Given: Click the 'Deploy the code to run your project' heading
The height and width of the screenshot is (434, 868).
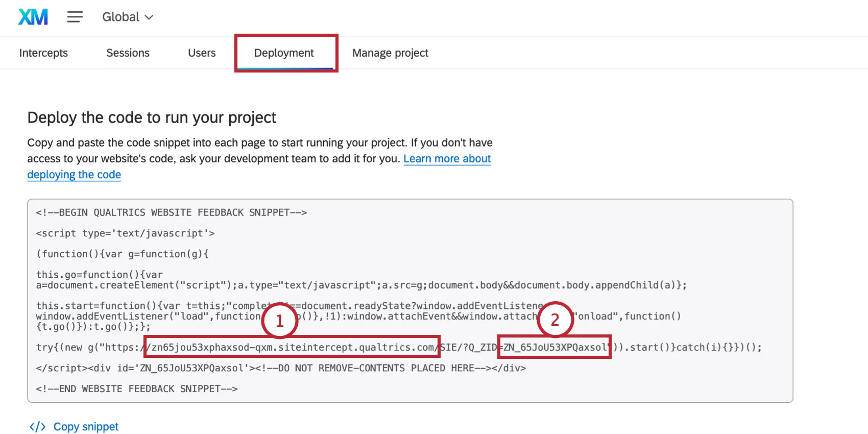Looking at the screenshot, I should pos(152,117).
